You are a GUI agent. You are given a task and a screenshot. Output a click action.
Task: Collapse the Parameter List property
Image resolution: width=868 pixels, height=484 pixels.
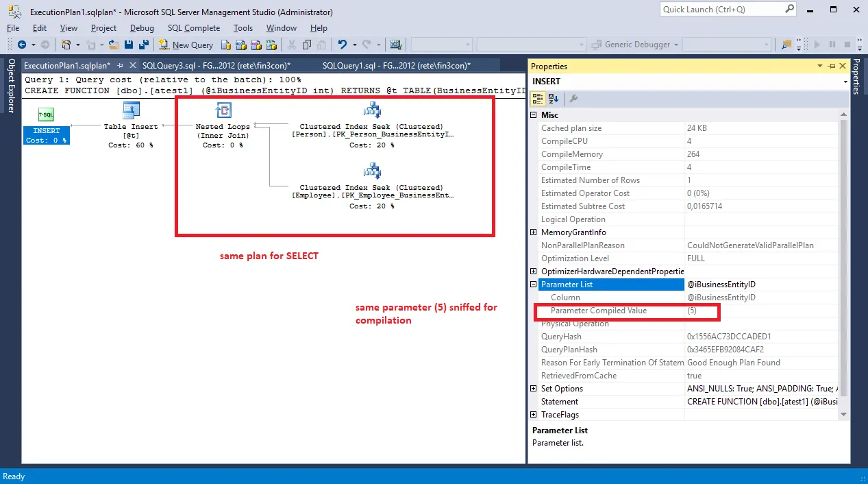coord(534,285)
